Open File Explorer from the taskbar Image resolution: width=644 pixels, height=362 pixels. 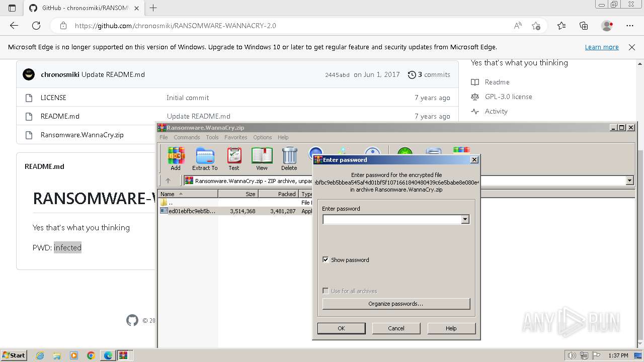(57, 355)
